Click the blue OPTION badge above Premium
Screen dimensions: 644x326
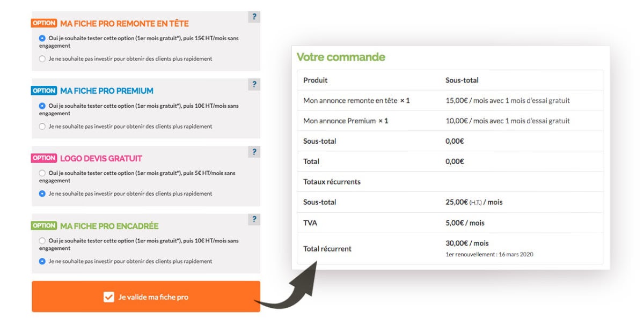coord(43,91)
